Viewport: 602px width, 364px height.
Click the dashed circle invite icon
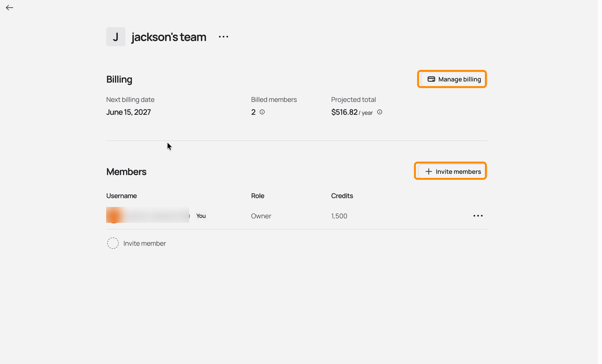point(113,243)
